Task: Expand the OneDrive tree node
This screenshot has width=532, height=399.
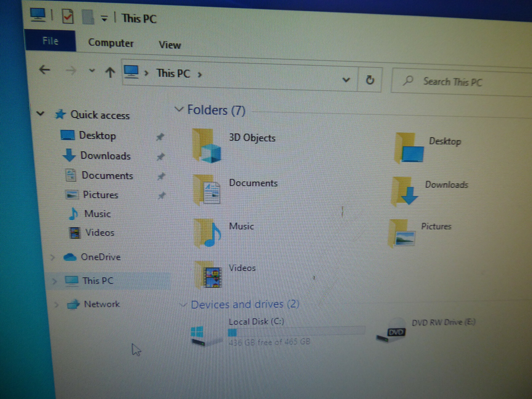Action: pos(53,257)
